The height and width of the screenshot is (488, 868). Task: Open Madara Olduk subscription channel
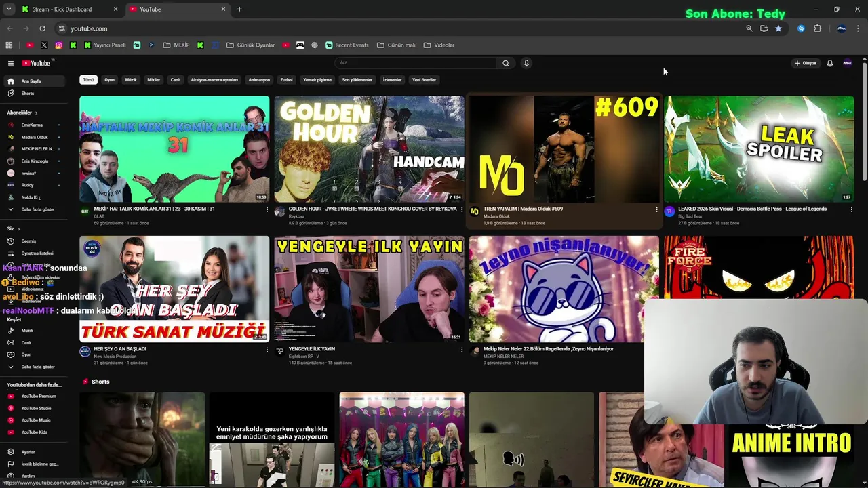[34, 137]
